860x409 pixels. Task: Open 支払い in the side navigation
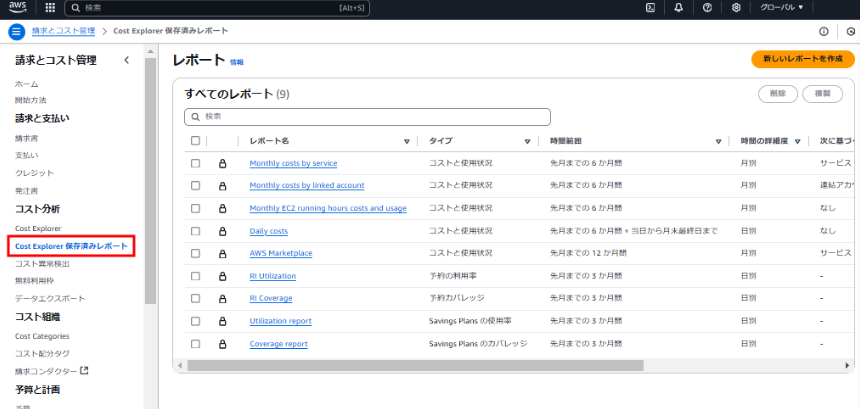coord(26,156)
